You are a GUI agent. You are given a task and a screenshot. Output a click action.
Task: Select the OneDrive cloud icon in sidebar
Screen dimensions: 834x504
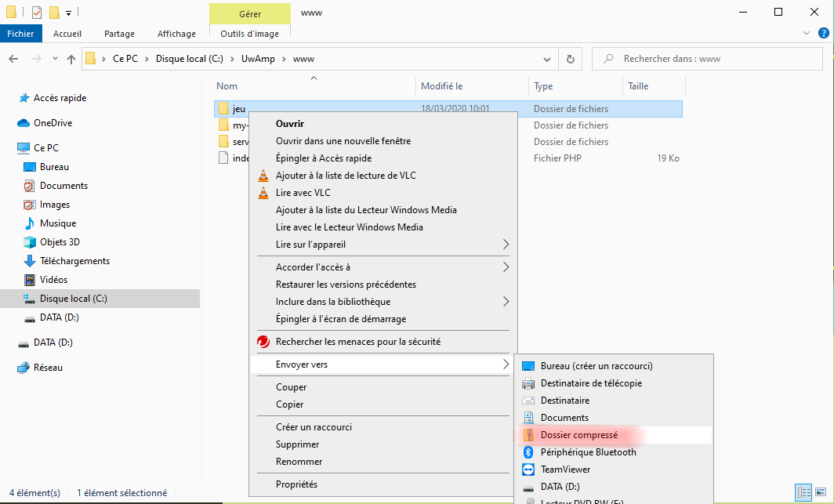coord(24,123)
